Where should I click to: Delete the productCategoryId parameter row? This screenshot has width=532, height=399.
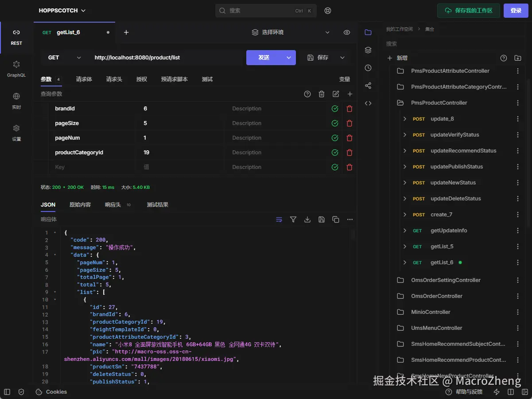pyautogui.click(x=349, y=153)
